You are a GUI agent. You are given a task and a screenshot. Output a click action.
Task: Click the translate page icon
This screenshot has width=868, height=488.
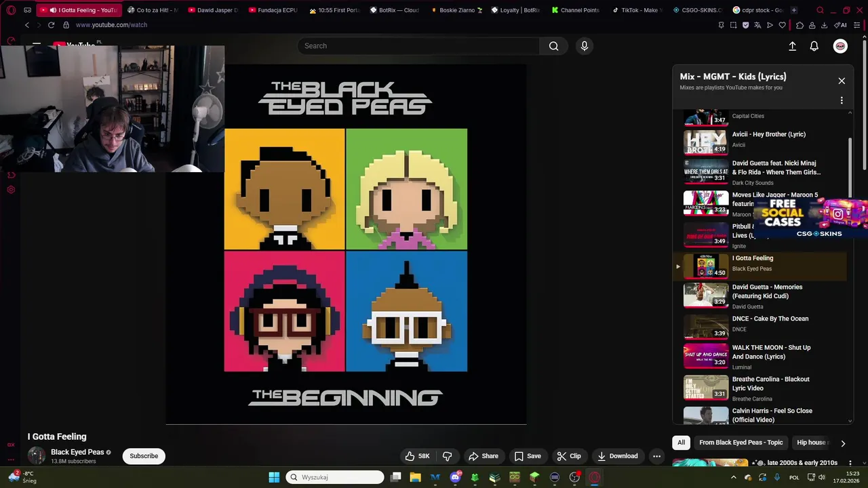pyautogui.click(x=757, y=25)
